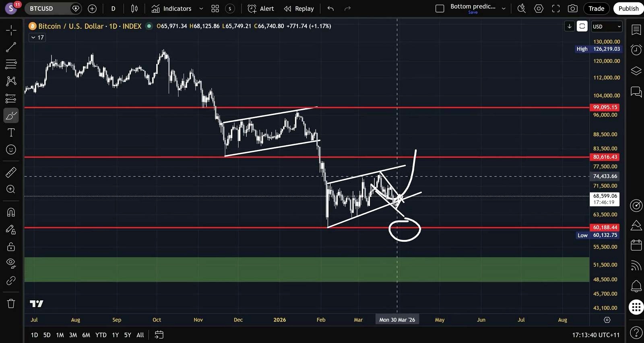Toggle fullscreen mode

coord(555,8)
